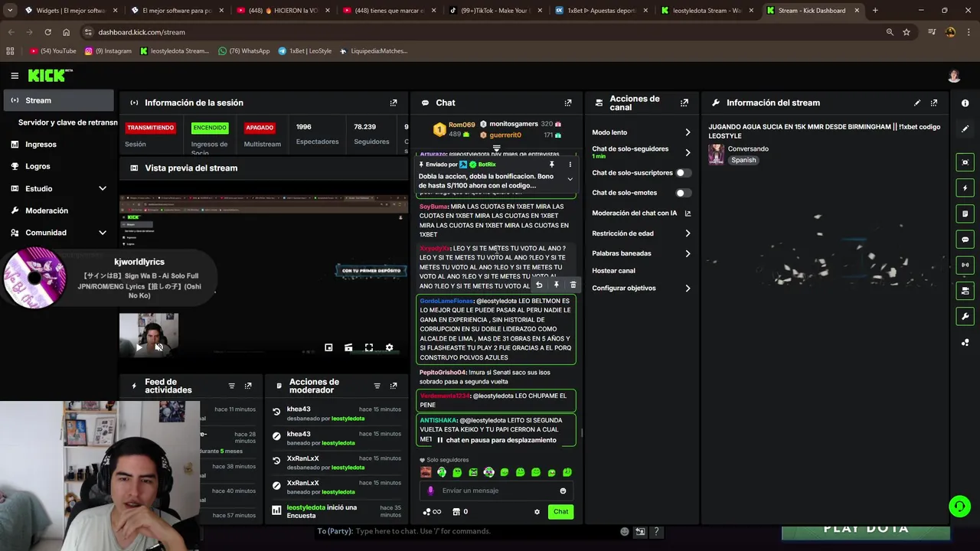Switch to the 1xBet Apuestas browser tab
The width and height of the screenshot is (980, 551).
click(599, 11)
